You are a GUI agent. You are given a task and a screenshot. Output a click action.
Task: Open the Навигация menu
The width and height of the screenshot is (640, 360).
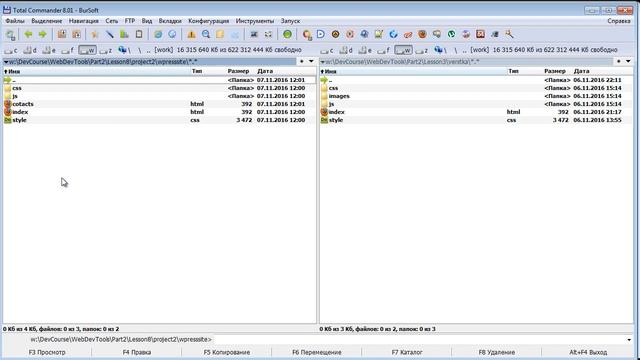[84, 21]
